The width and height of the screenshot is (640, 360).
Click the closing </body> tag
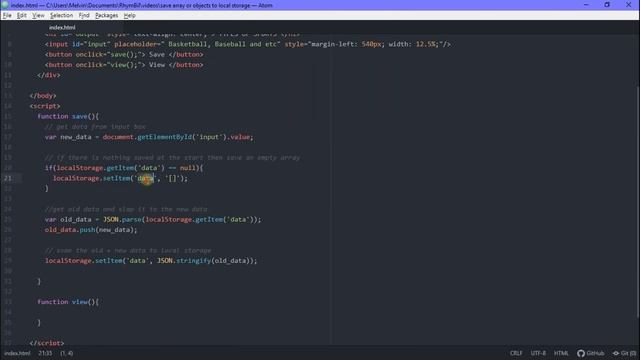(43, 96)
